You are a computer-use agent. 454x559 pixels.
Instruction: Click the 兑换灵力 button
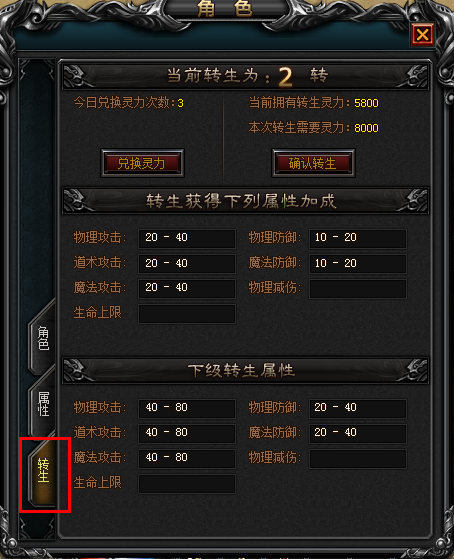pos(142,163)
